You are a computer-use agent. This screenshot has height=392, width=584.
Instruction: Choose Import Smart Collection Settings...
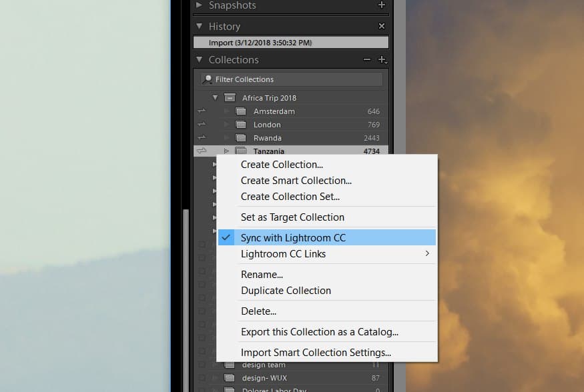(x=326, y=352)
